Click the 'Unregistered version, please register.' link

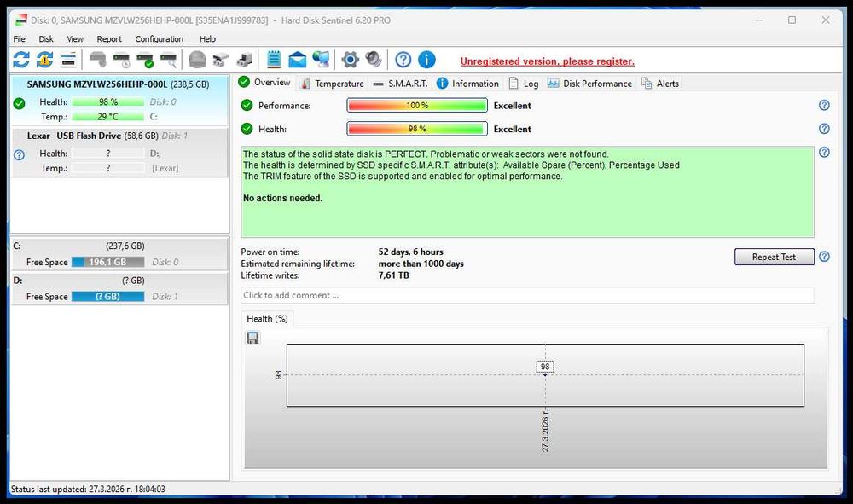pos(548,61)
